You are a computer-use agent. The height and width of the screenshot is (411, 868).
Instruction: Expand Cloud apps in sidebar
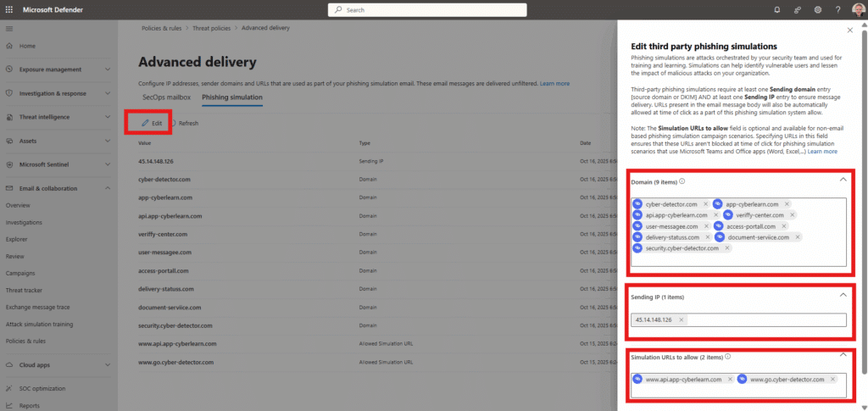coord(108,365)
